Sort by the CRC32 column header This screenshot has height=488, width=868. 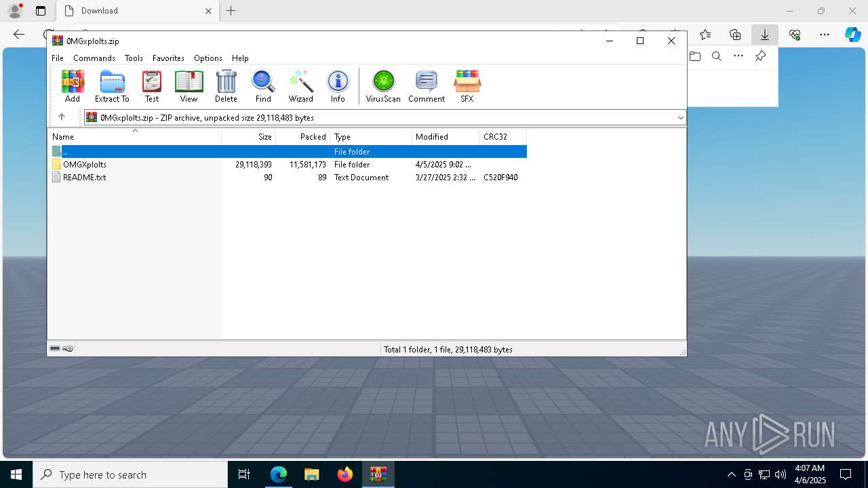[502, 136]
